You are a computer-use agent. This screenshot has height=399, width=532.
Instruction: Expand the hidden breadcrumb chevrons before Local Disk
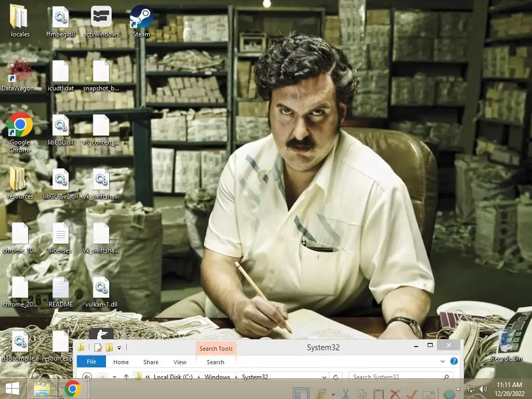coord(148,377)
